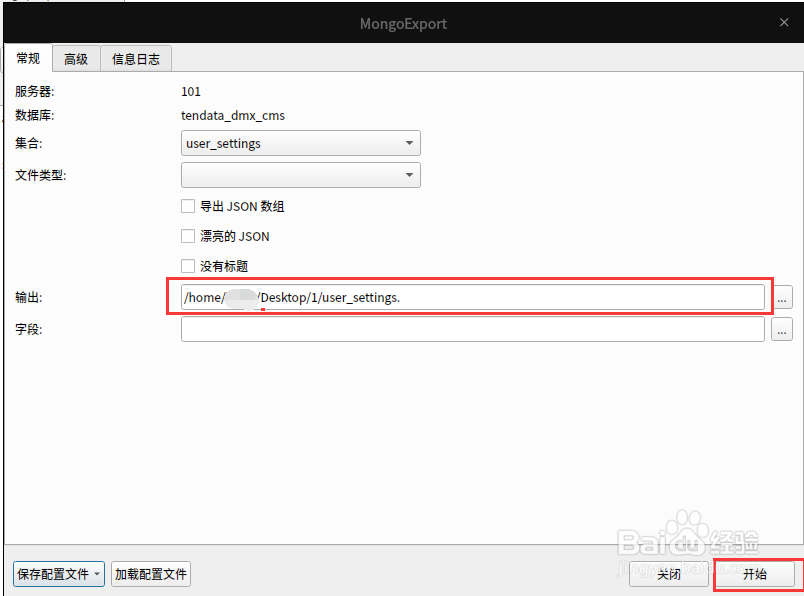Open the 集合 user_settings dropdown

pyautogui.click(x=300, y=143)
